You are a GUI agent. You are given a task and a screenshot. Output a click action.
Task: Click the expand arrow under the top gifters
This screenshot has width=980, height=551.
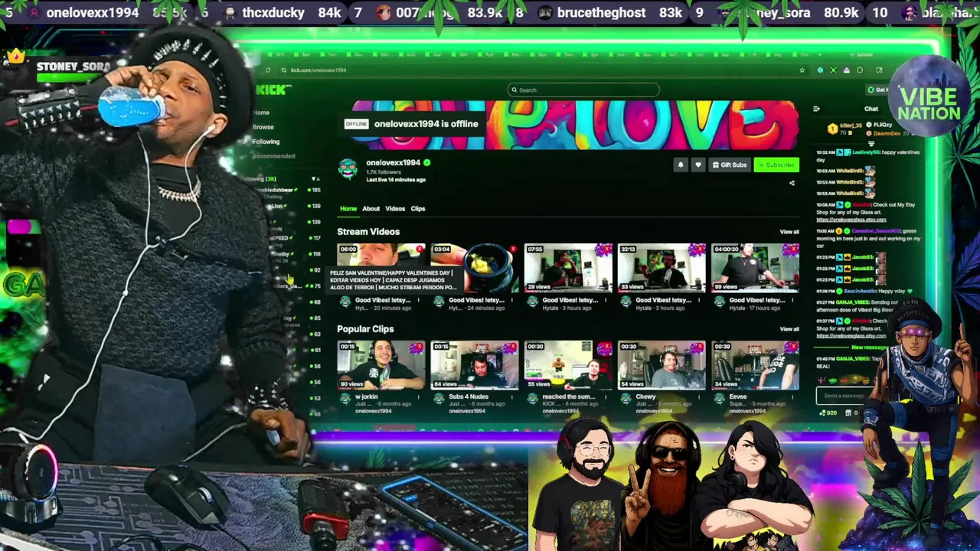click(871, 143)
